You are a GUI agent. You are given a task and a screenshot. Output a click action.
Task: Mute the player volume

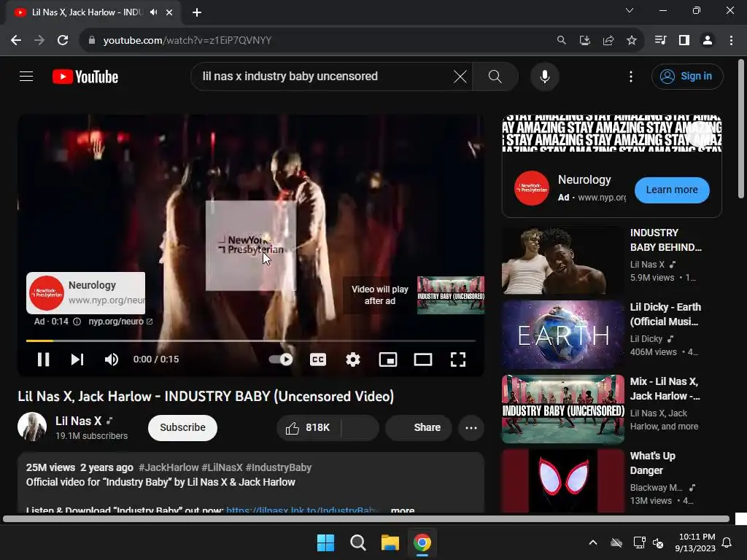[112, 359]
